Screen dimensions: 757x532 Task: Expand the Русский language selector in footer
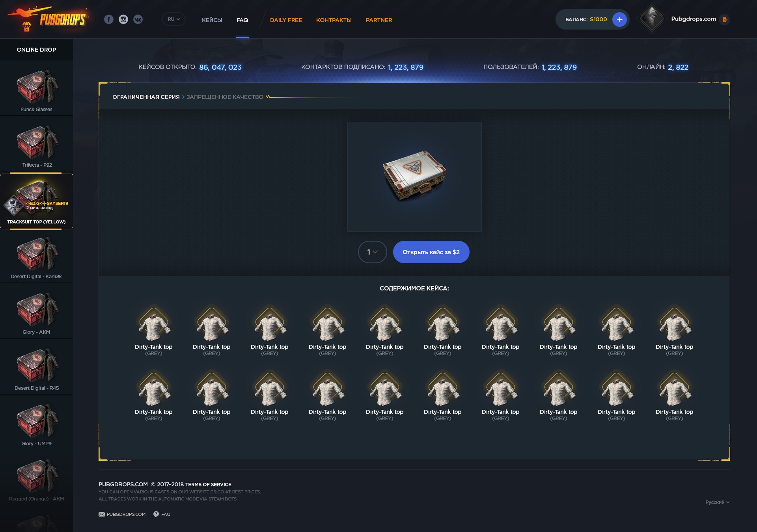click(717, 502)
